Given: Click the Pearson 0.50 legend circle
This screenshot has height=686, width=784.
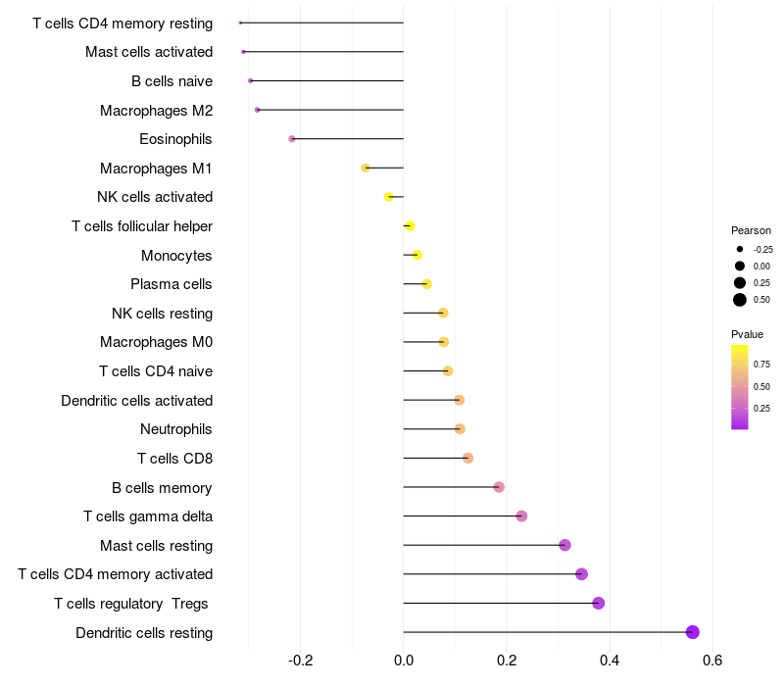Looking at the screenshot, I should [x=740, y=300].
